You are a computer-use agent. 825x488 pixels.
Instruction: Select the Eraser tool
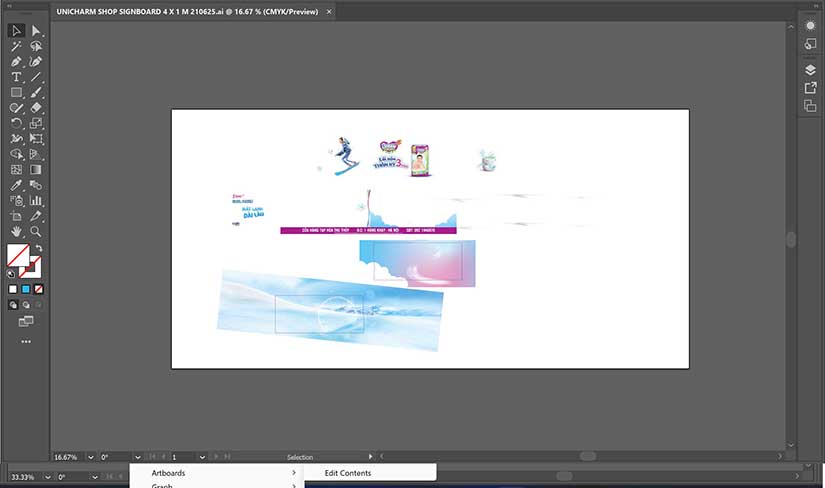pos(36,108)
